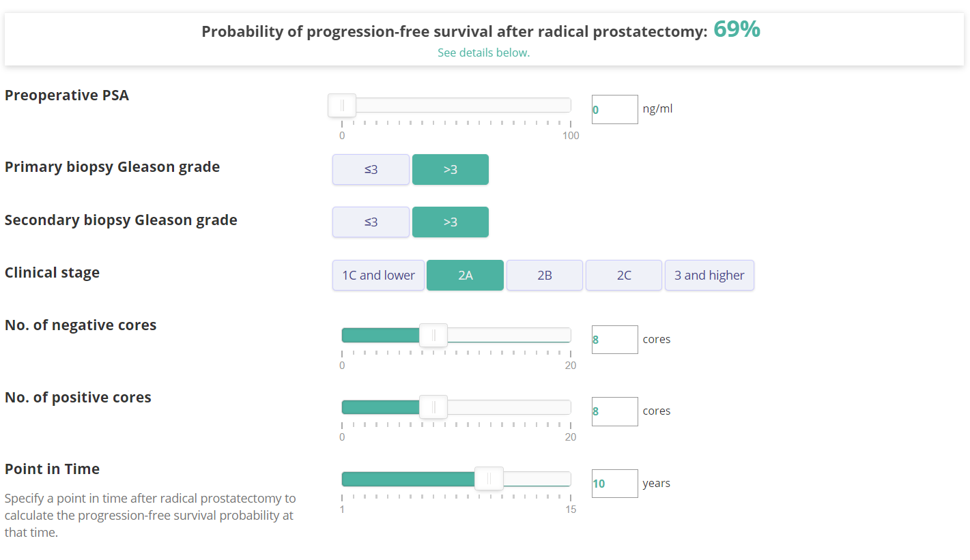Select >3 for Secondary biopsy Gleason grade
970x560 pixels.
[451, 222]
